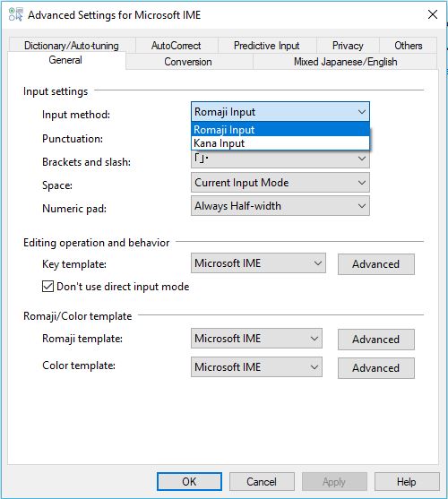
Task: Click the Punctuation label
Action: [x=73, y=139]
